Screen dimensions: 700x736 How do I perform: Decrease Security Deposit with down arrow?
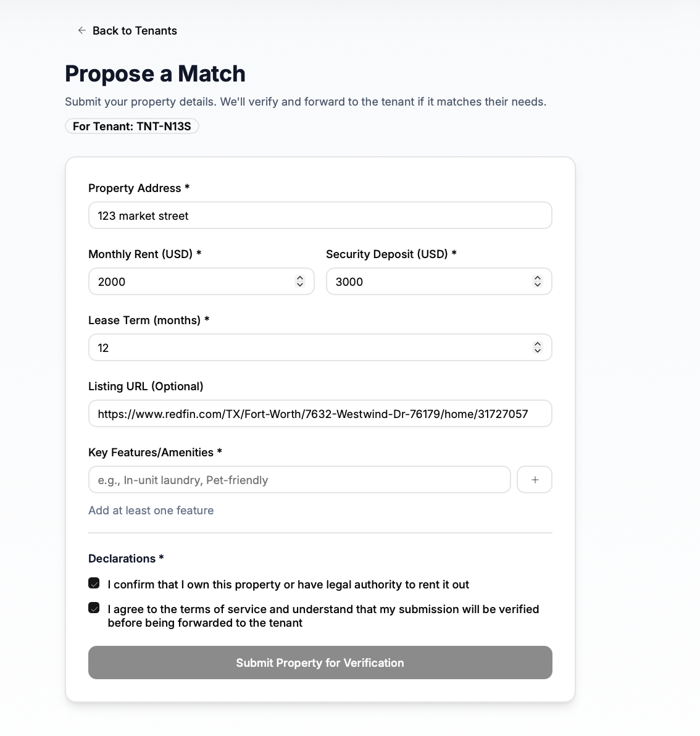coord(538,285)
